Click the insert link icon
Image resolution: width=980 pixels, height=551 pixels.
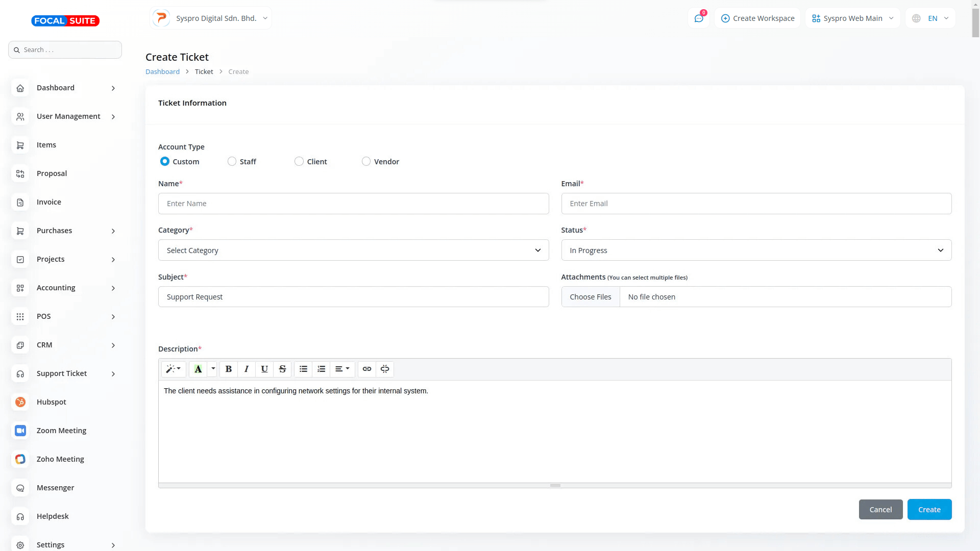coord(367,369)
